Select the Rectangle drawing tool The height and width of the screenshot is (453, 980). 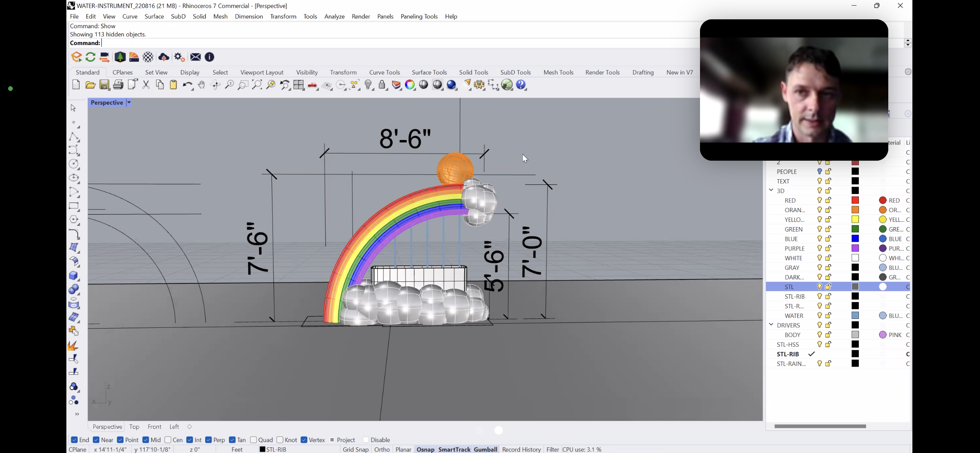coord(73,206)
